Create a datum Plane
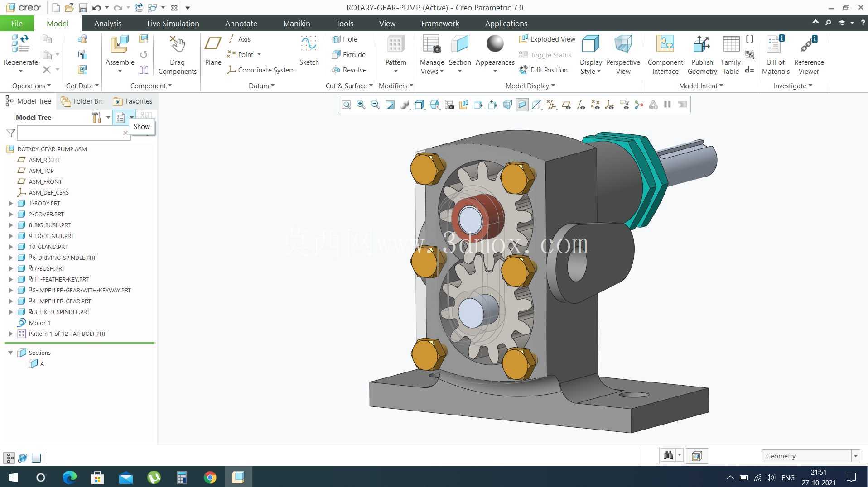The width and height of the screenshot is (868, 487). 213,50
